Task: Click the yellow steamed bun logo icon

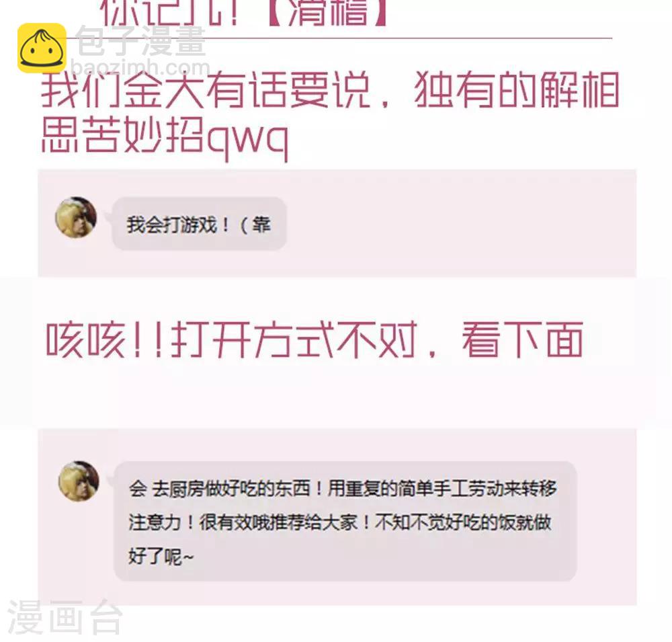Action: coord(42,48)
